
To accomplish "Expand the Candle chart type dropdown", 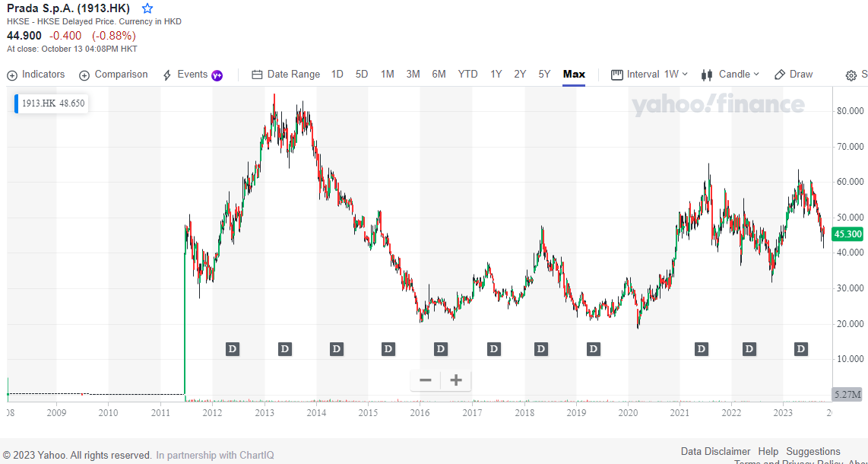I will coord(730,75).
